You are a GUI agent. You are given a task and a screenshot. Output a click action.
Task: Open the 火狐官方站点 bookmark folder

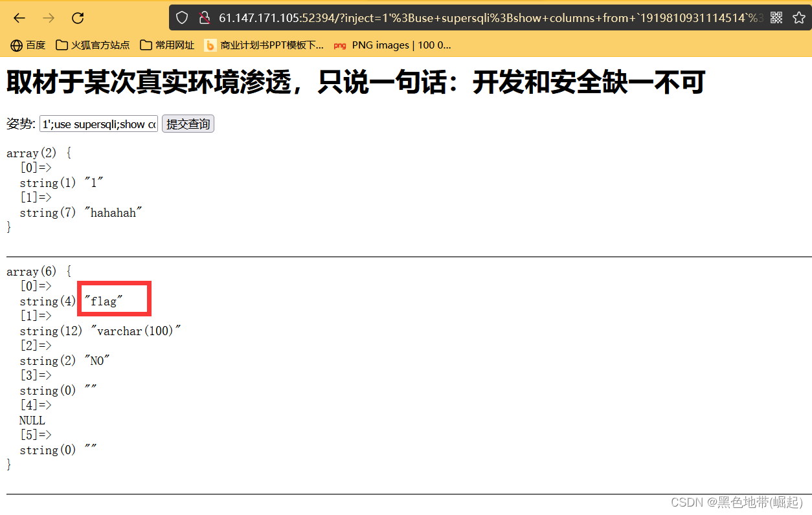93,45
